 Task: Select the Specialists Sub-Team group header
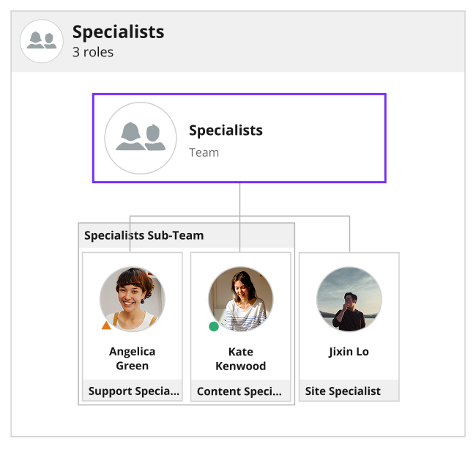tap(187, 235)
